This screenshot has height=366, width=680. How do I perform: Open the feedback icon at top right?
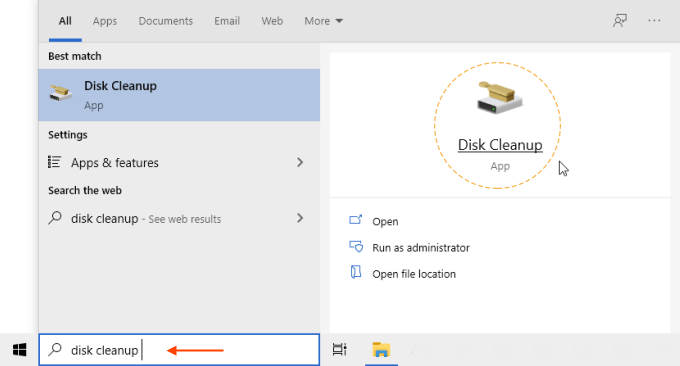[620, 20]
